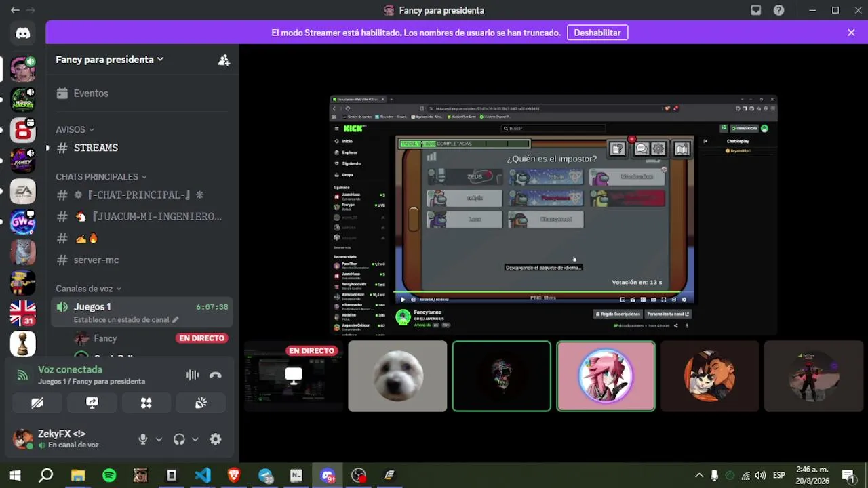
Task: Collapse the AVISOS category
Action: [75, 129]
